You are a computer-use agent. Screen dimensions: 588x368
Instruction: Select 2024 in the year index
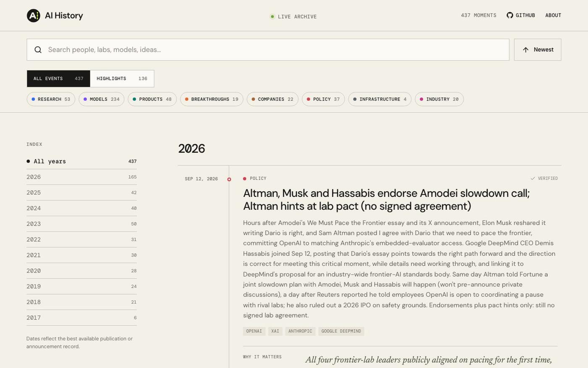pos(81,208)
